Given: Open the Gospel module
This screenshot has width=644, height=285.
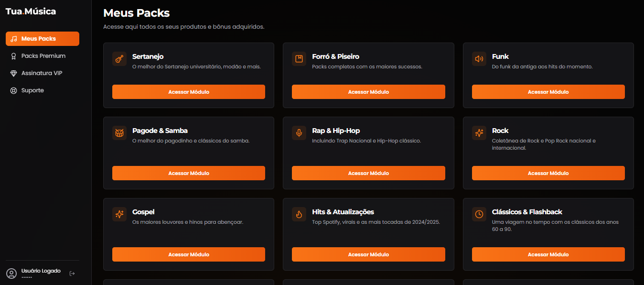Looking at the screenshot, I should click(188, 254).
